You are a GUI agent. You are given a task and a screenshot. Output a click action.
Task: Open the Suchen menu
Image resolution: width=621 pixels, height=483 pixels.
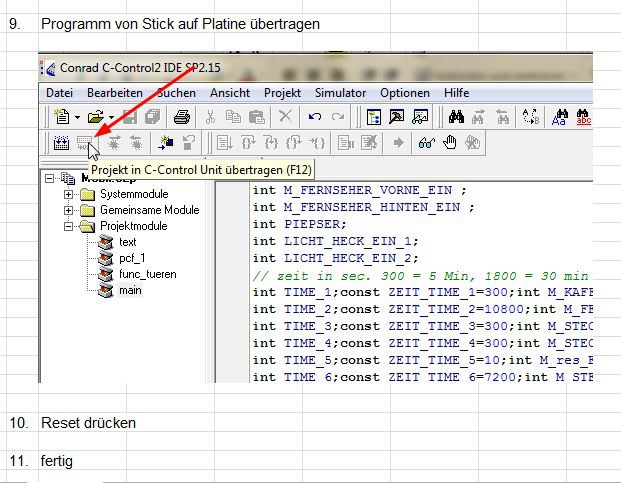click(177, 93)
